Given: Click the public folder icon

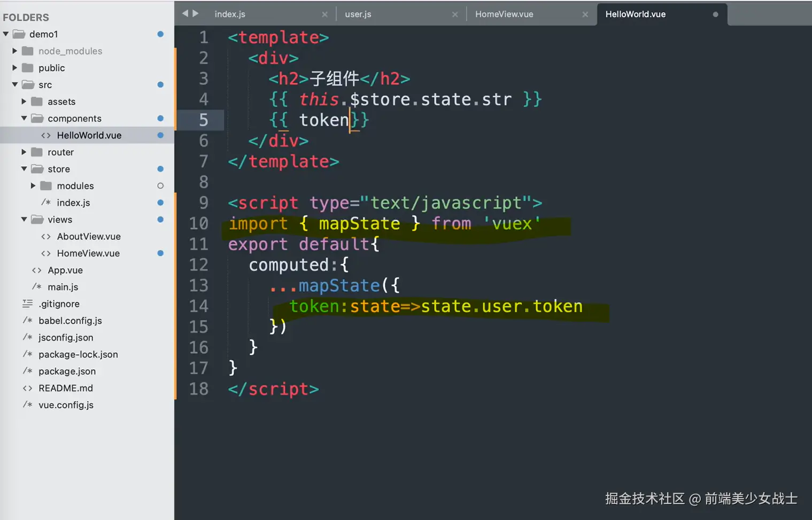Looking at the screenshot, I should point(28,68).
